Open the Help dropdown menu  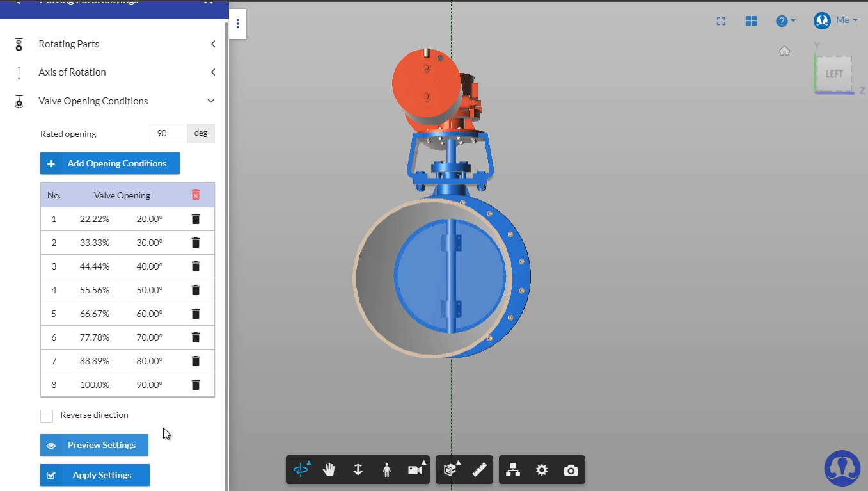click(x=786, y=21)
